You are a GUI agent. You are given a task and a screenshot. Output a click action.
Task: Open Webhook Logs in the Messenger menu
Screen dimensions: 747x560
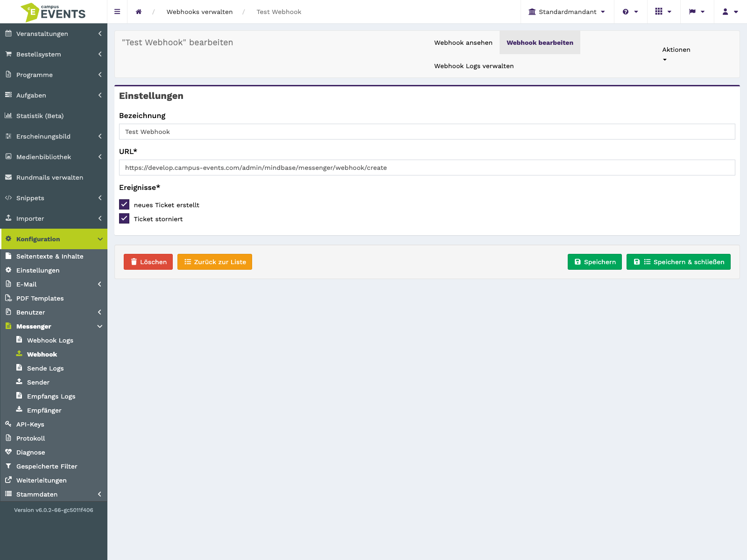pyautogui.click(x=50, y=340)
